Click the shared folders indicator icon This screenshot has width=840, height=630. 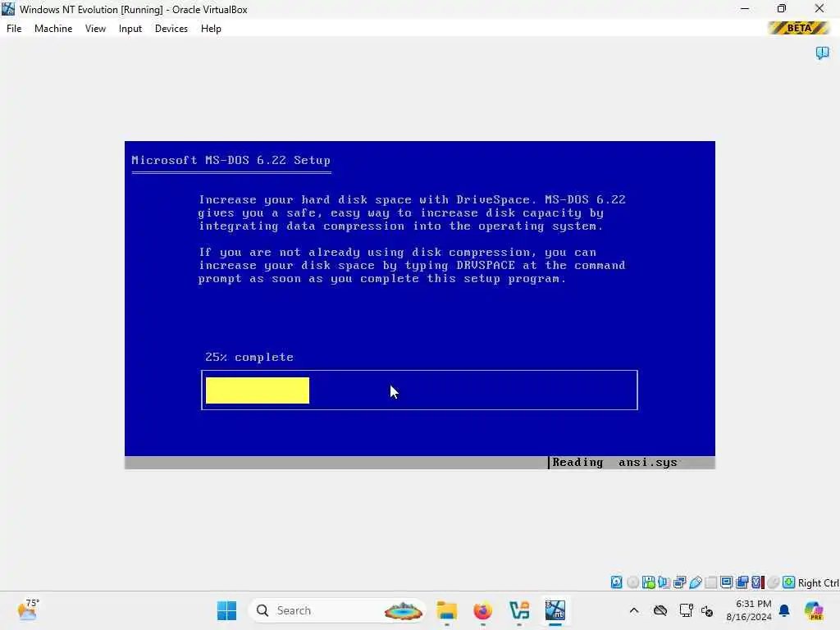pyautogui.click(x=711, y=582)
